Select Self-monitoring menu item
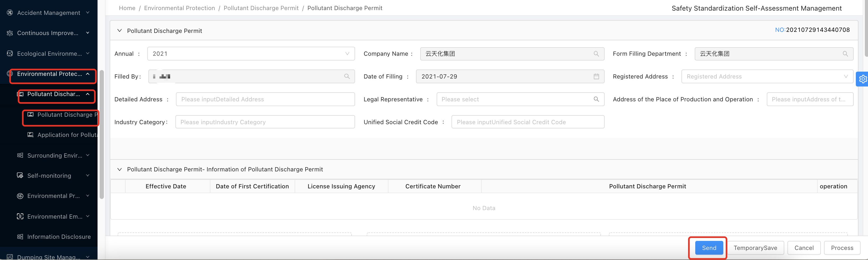868x260 pixels. (48, 175)
